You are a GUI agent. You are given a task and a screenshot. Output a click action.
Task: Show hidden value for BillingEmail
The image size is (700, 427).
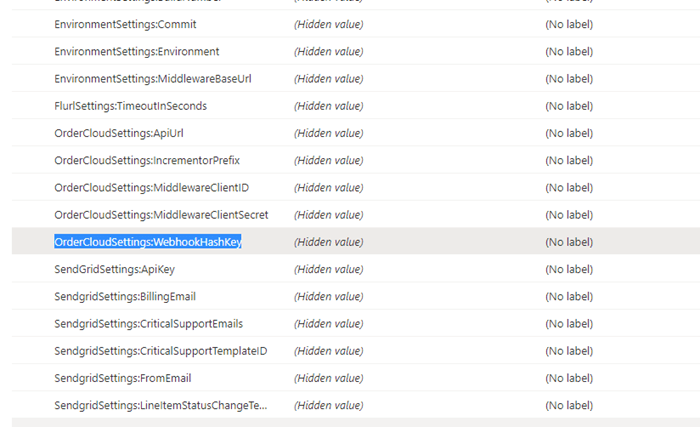[x=329, y=297]
